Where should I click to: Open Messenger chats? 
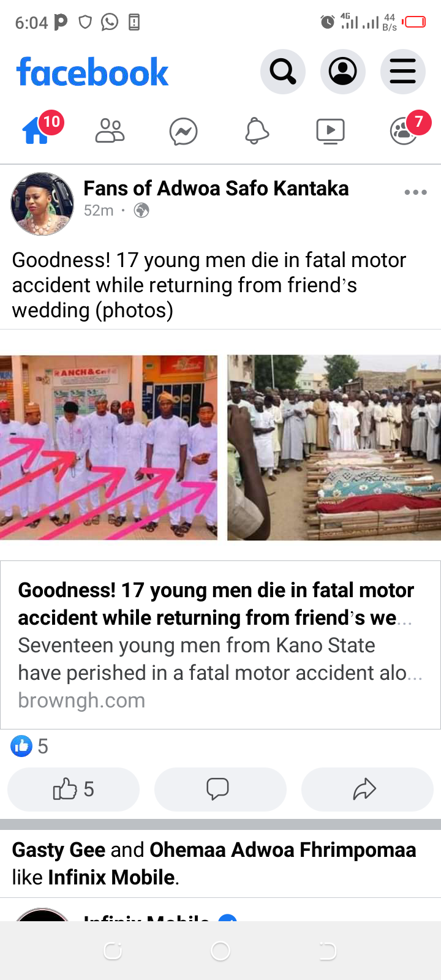point(184,132)
